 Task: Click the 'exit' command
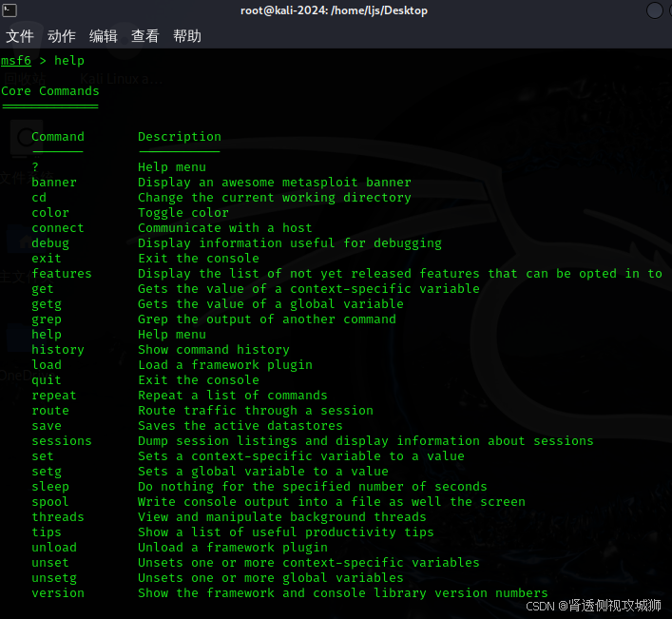(x=47, y=258)
